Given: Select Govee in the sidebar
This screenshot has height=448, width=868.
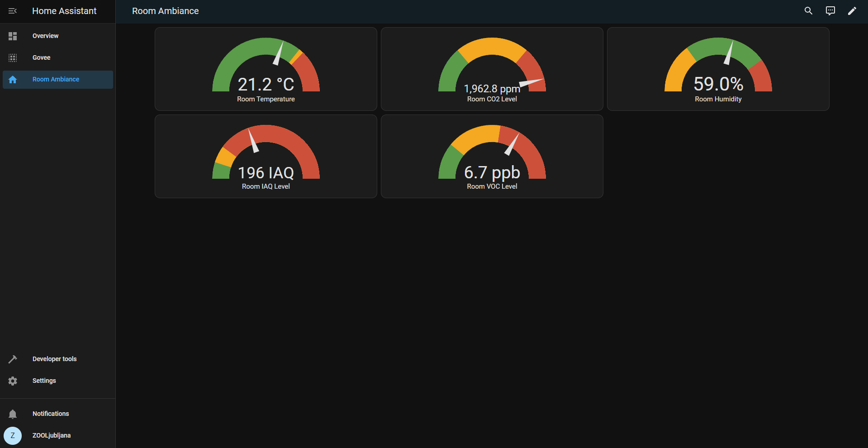Looking at the screenshot, I should 41,58.
